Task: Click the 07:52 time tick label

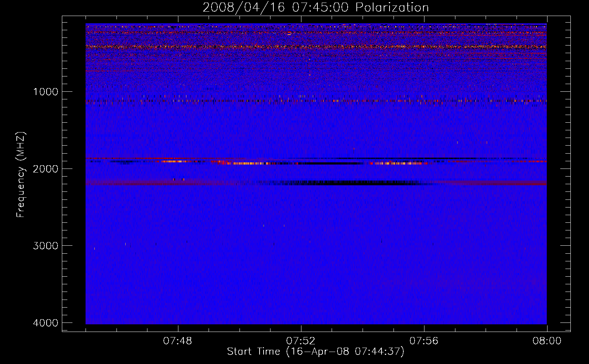Action: tap(301, 341)
